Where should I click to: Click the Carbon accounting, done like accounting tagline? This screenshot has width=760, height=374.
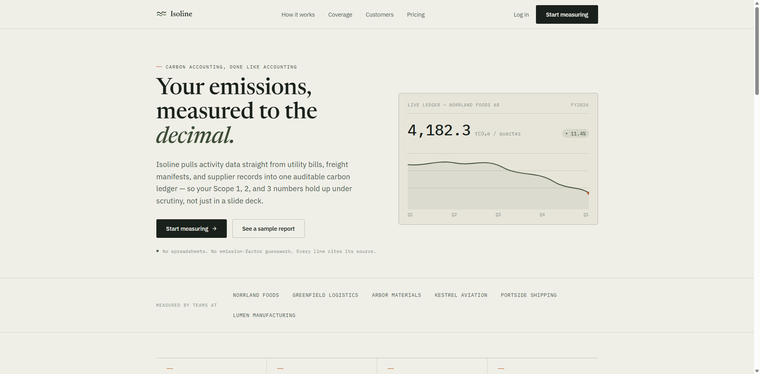click(x=231, y=67)
